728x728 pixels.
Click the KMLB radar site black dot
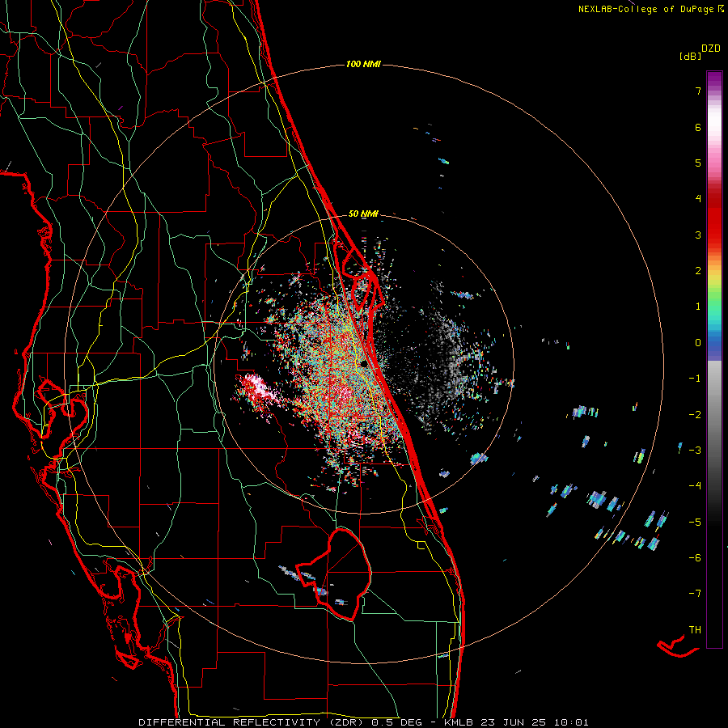coord(364,363)
